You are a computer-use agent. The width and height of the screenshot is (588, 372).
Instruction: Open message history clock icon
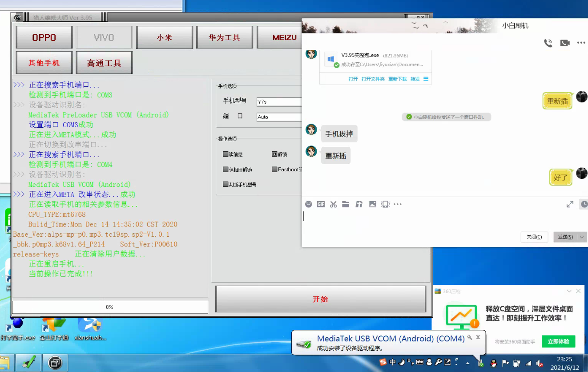(x=584, y=204)
